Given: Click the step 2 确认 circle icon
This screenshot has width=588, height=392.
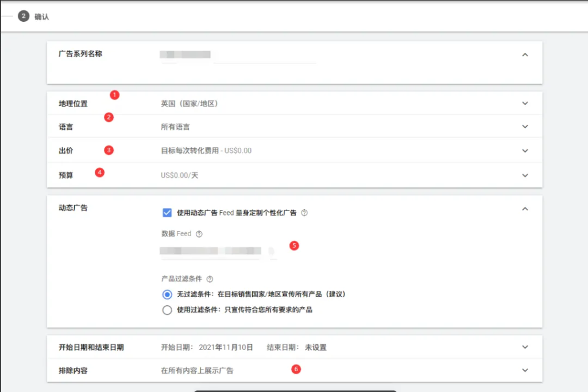Looking at the screenshot, I should coord(24,16).
